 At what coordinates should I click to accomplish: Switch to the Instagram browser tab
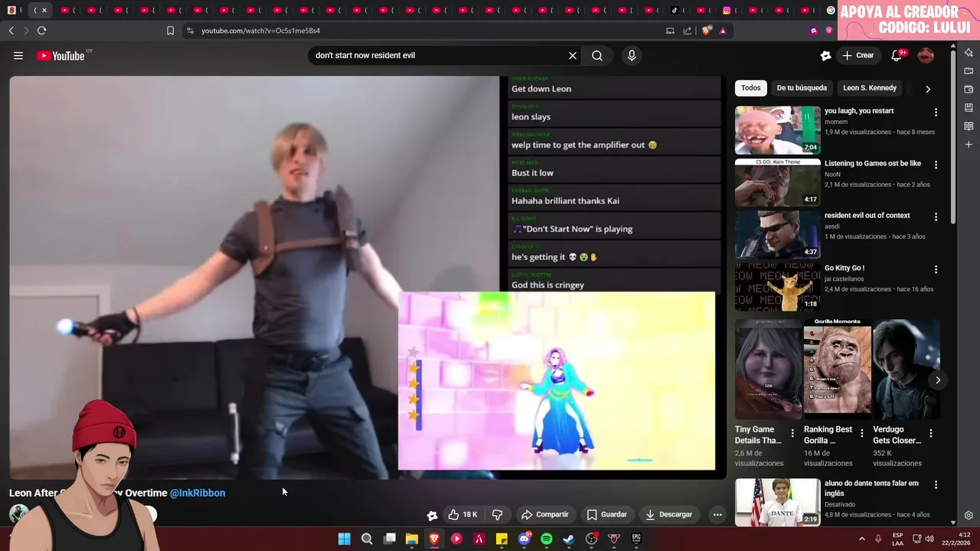click(x=727, y=10)
